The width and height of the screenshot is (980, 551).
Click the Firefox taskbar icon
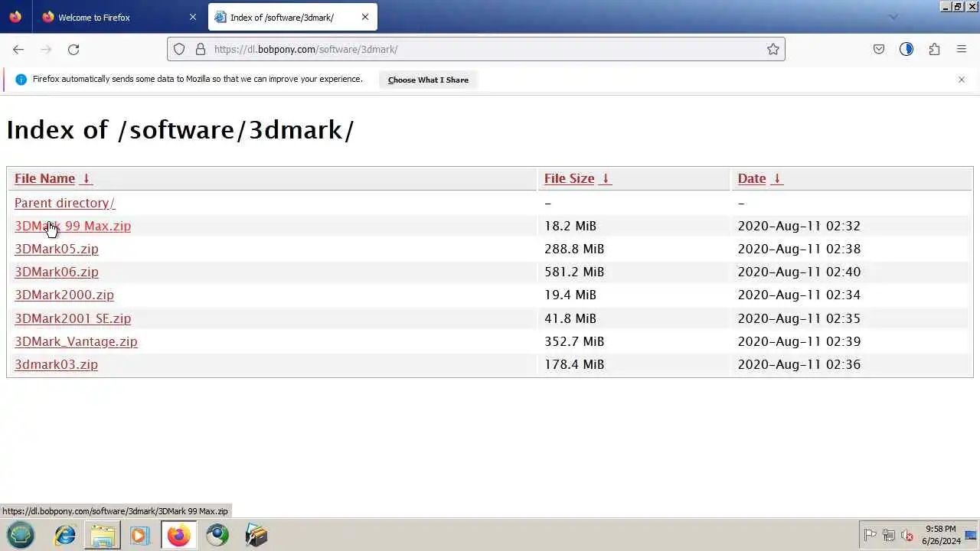tap(178, 535)
